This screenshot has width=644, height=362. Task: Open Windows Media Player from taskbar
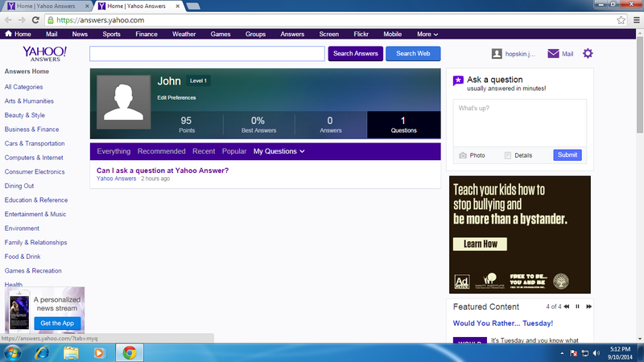click(99, 353)
